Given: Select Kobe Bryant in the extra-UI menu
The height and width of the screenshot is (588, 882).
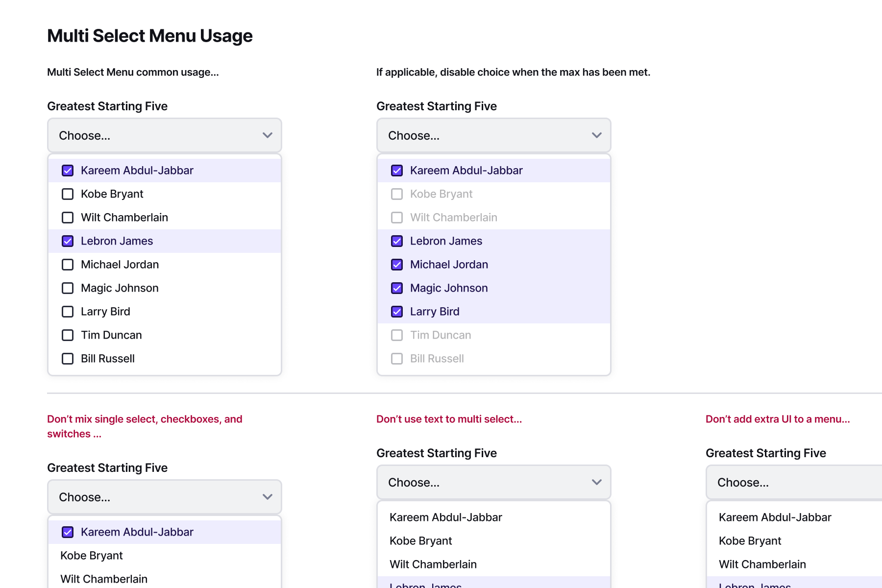Looking at the screenshot, I should (794, 541).
